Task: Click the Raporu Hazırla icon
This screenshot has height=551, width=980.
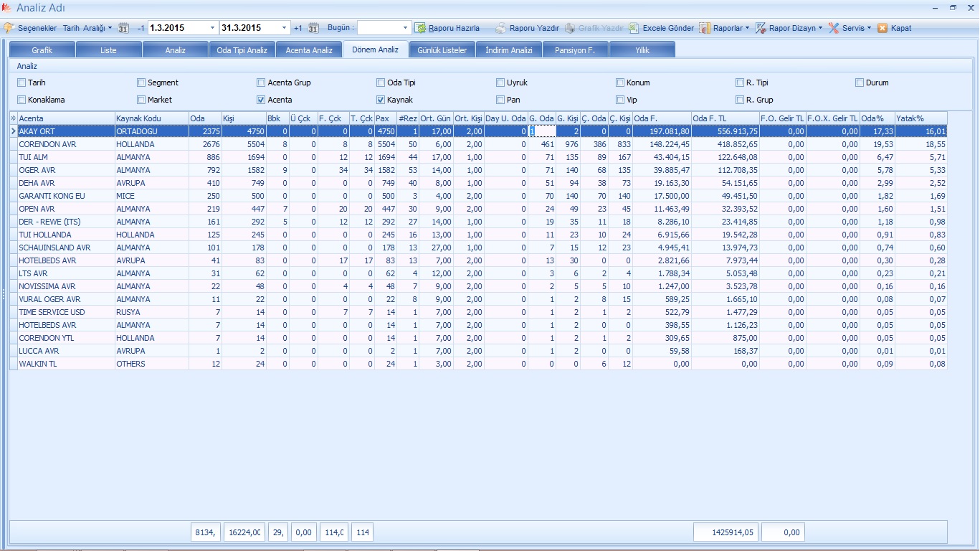Action: click(x=420, y=28)
